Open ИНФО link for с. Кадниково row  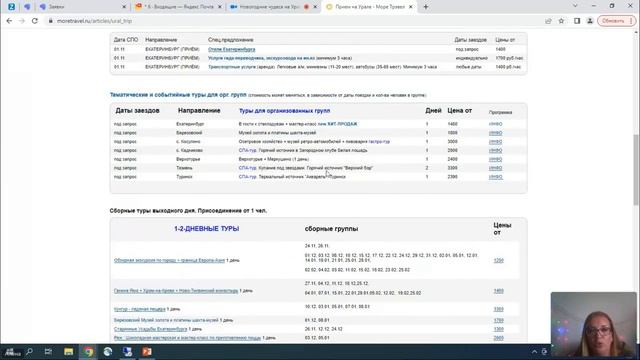(496, 151)
